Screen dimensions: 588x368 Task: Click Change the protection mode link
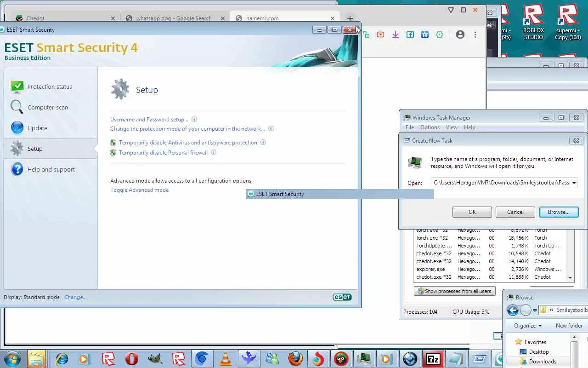[x=187, y=129]
